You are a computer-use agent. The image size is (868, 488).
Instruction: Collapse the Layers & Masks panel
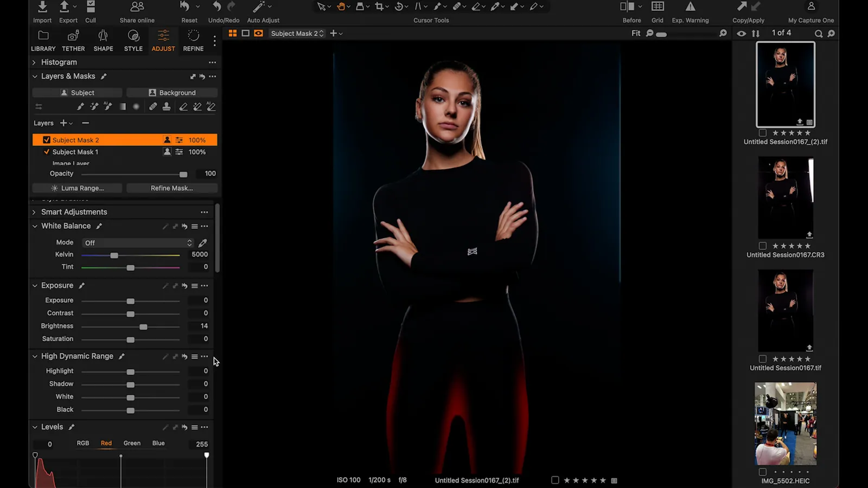[x=35, y=76]
